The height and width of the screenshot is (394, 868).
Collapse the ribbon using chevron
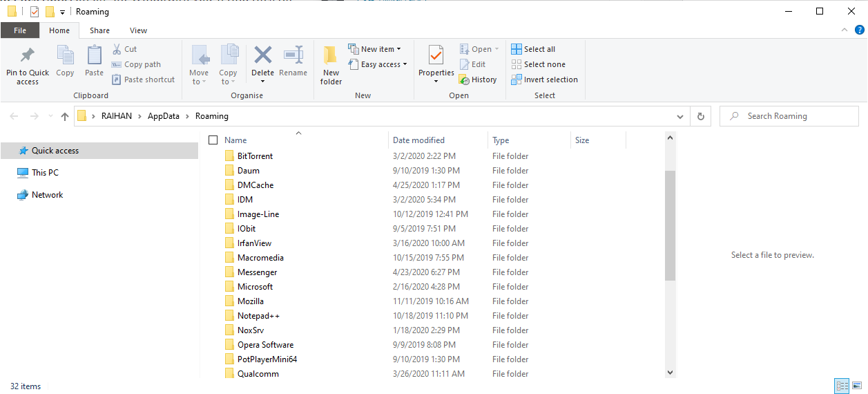pos(844,30)
